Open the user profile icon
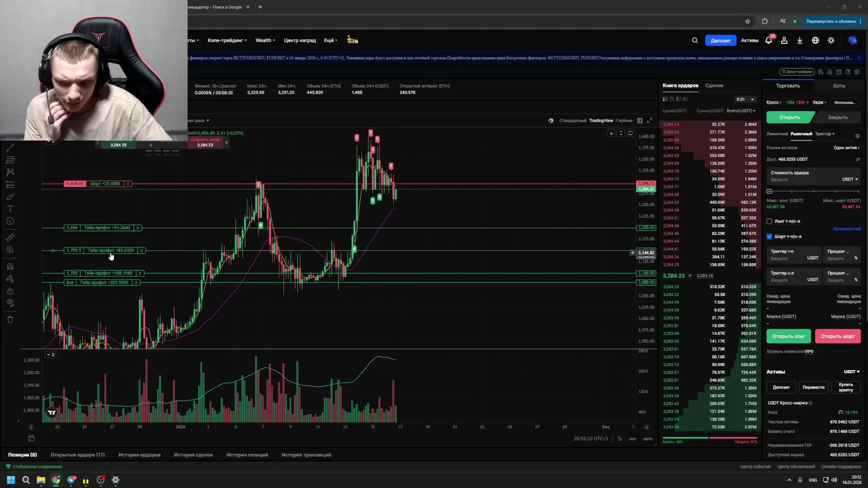The width and height of the screenshot is (868, 488). pos(784,41)
